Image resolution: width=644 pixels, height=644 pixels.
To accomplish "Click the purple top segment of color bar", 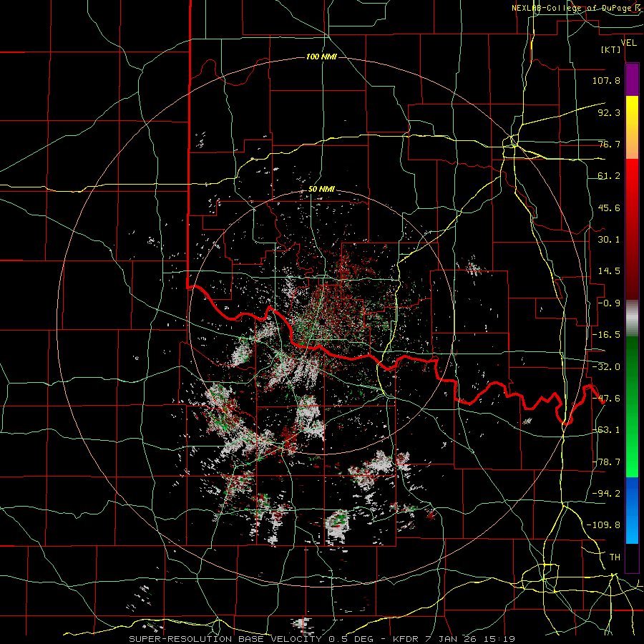I will [x=632, y=79].
